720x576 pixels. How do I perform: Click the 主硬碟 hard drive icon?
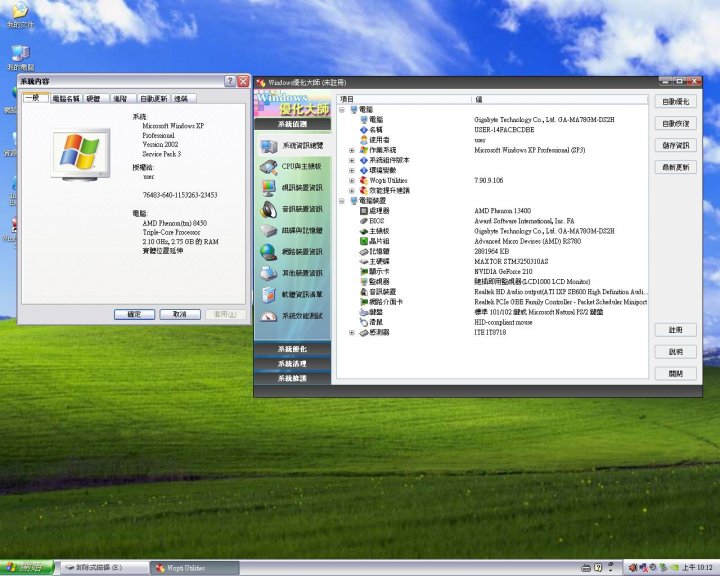[364, 261]
